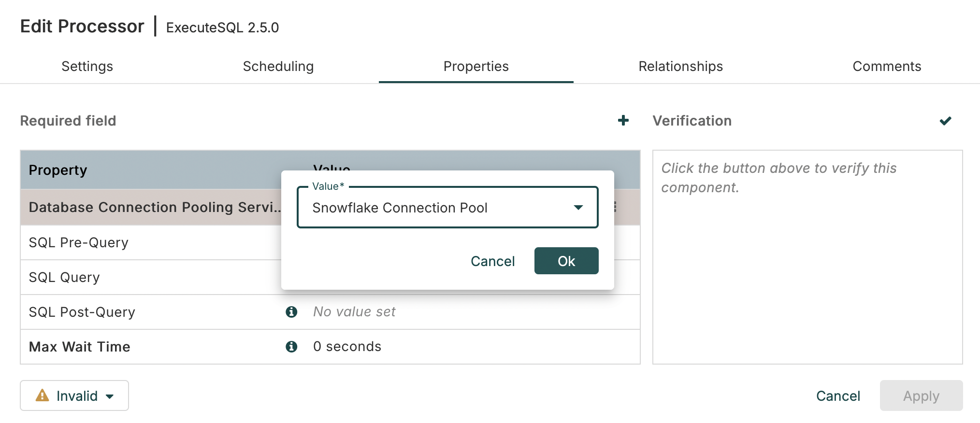Screen dimensions: 980x423
Task: Switch to the Settings tab
Action: (x=87, y=66)
